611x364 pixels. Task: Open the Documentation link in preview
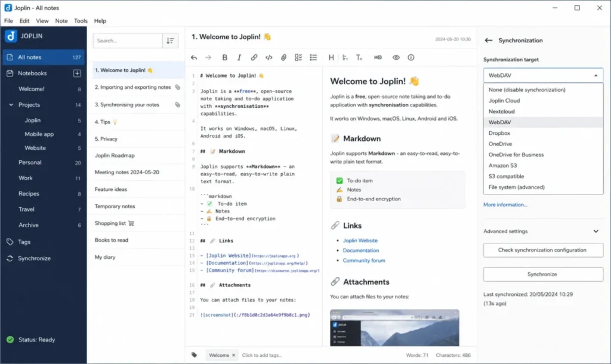361,250
